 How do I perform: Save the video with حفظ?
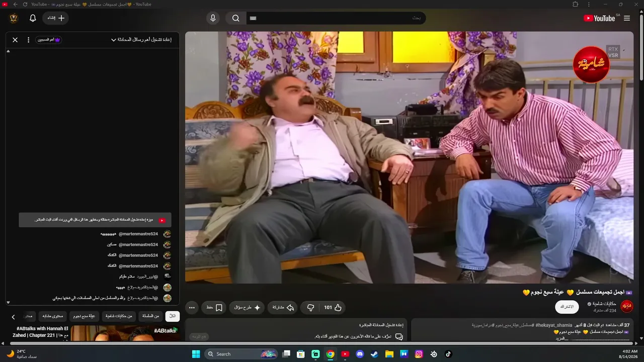(214, 308)
